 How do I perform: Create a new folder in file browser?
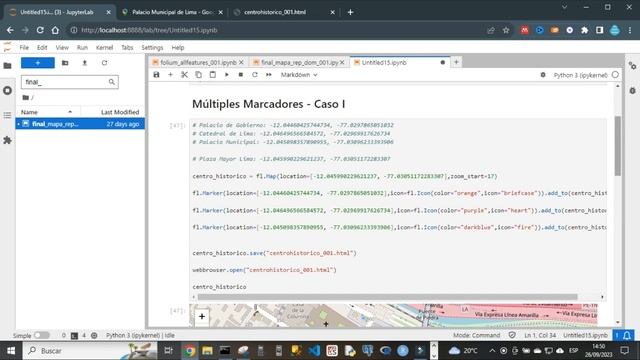pyautogui.click(x=65, y=63)
